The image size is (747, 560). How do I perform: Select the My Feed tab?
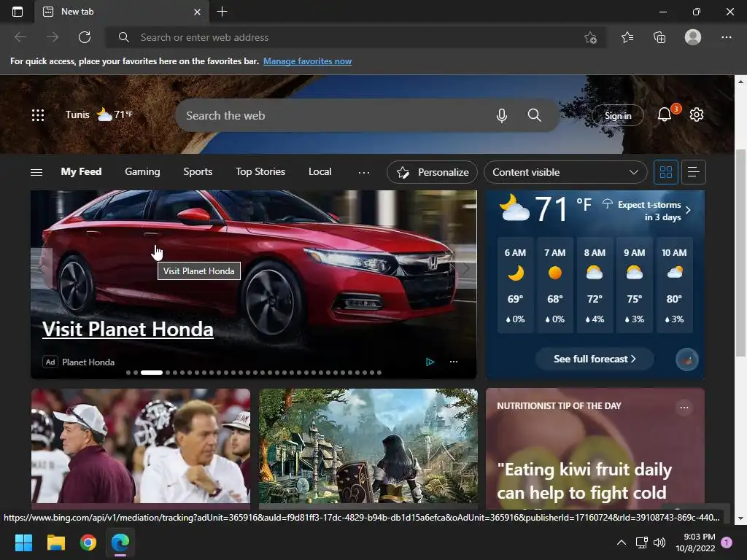point(81,172)
